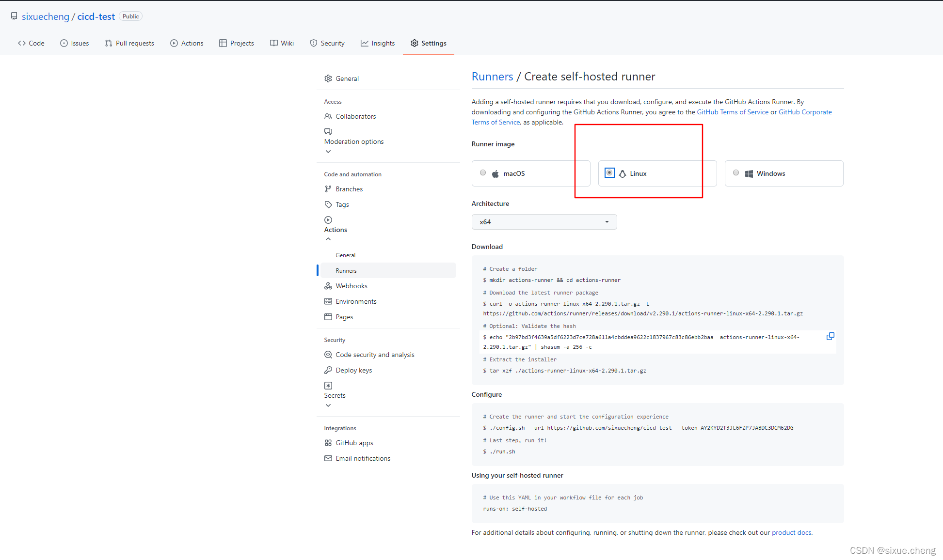The width and height of the screenshot is (943, 560).
Task: Open the Wiki tab
Action: click(282, 43)
